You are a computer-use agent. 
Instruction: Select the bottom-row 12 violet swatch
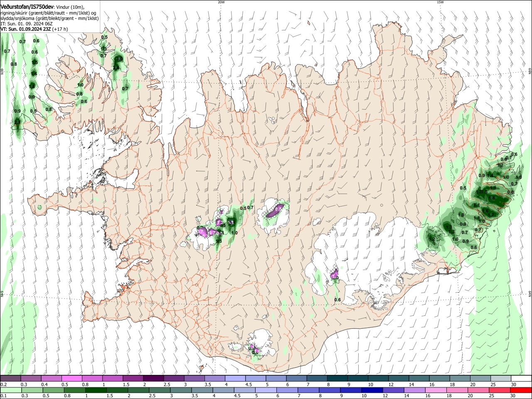tap(393, 390)
